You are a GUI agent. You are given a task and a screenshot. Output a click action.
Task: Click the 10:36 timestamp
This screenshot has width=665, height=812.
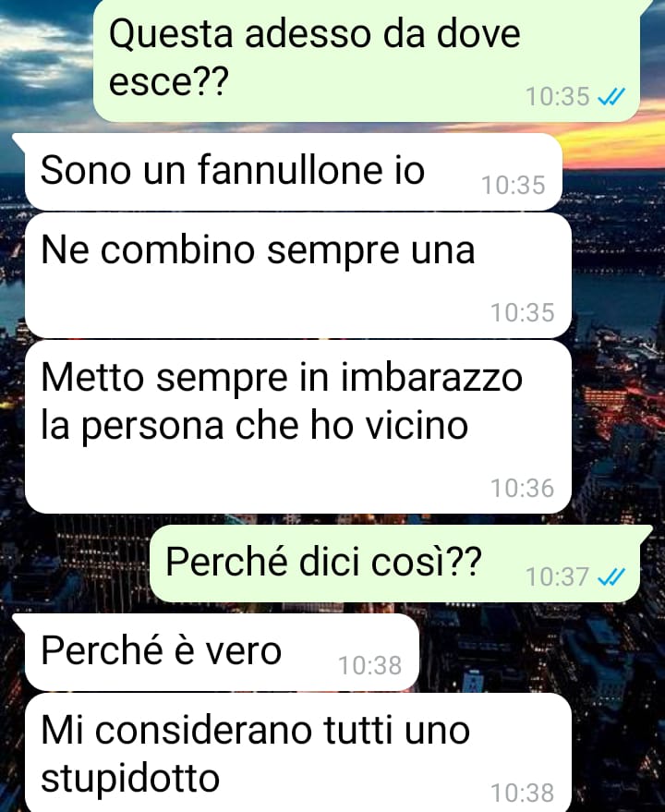[522, 489]
